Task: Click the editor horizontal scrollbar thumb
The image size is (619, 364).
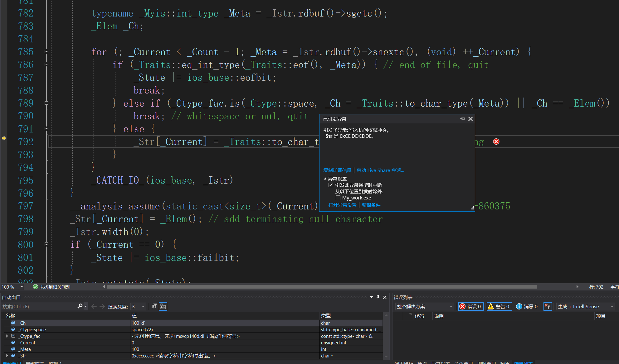Action: coord(322,287)
